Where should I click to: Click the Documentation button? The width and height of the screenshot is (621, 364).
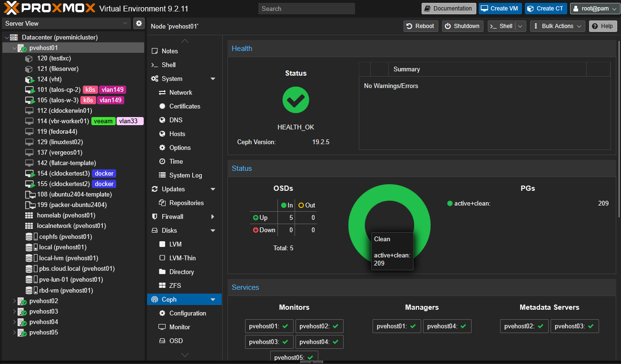tap(448, 9)
